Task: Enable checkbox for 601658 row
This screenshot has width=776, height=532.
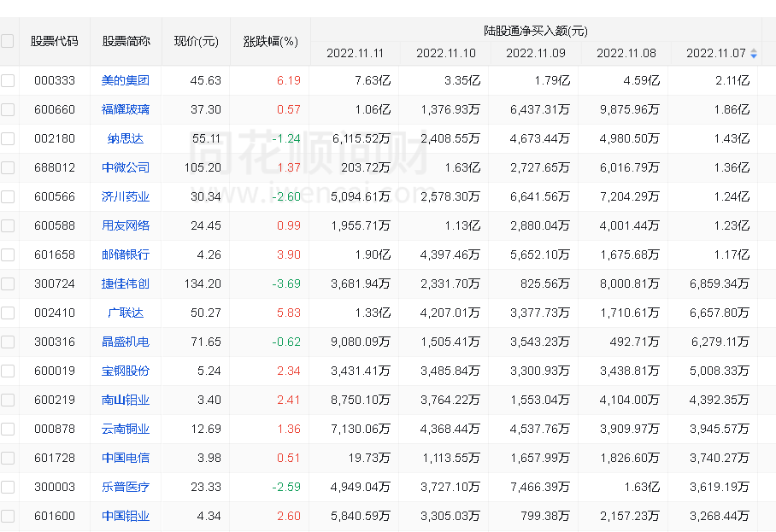Action: tap(8, 255)
